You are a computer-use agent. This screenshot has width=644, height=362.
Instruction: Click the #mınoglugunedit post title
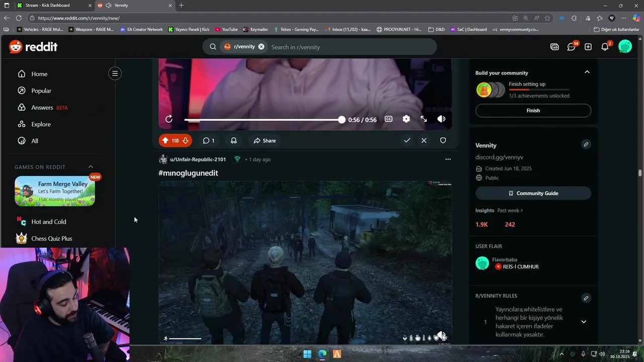tap(188, 173)
